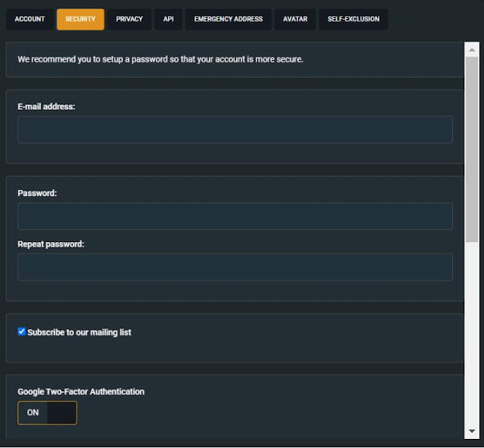
Task: Open the API tab
Action: (168, 19)
